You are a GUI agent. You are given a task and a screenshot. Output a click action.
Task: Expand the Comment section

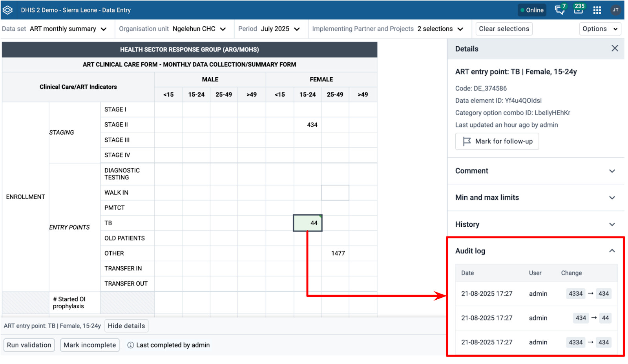click(535, 171)
